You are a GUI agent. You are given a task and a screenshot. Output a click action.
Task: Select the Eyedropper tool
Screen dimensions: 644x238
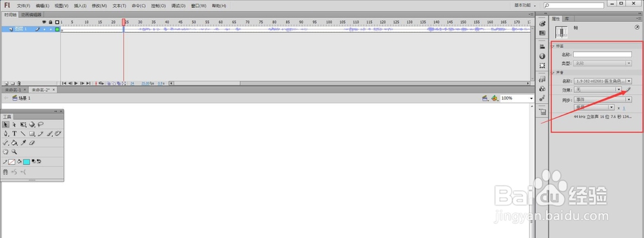(23, 143)
